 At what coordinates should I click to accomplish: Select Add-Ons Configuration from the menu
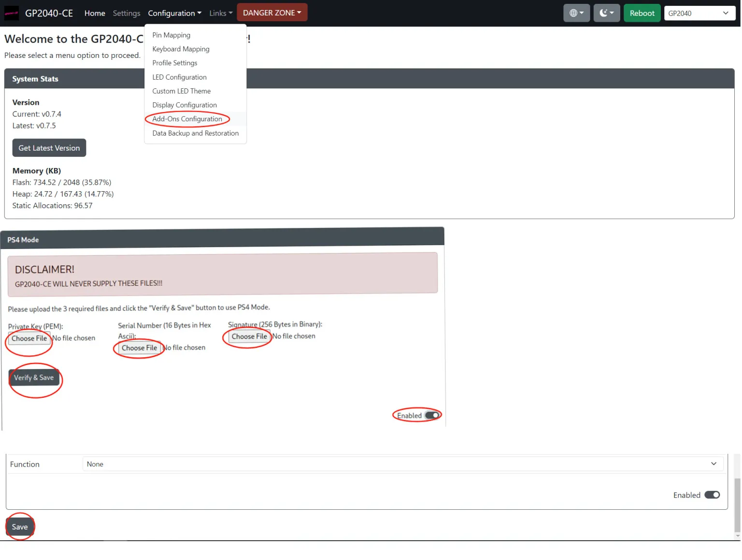click(x=187, y=119)
